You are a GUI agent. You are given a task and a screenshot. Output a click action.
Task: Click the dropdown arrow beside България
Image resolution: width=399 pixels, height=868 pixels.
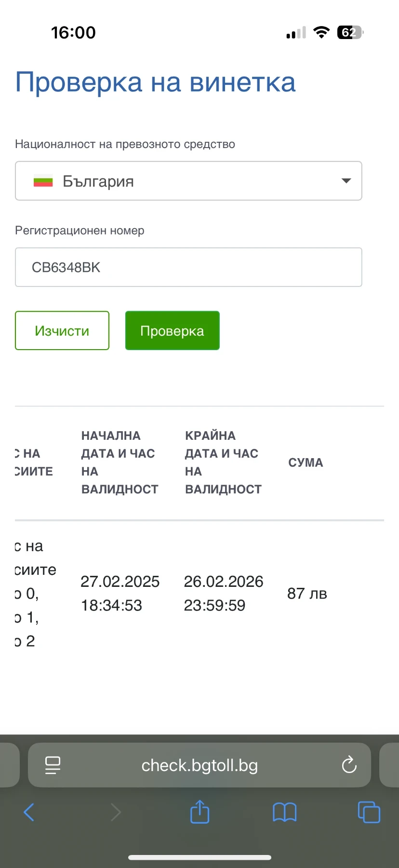coord(346,181)
